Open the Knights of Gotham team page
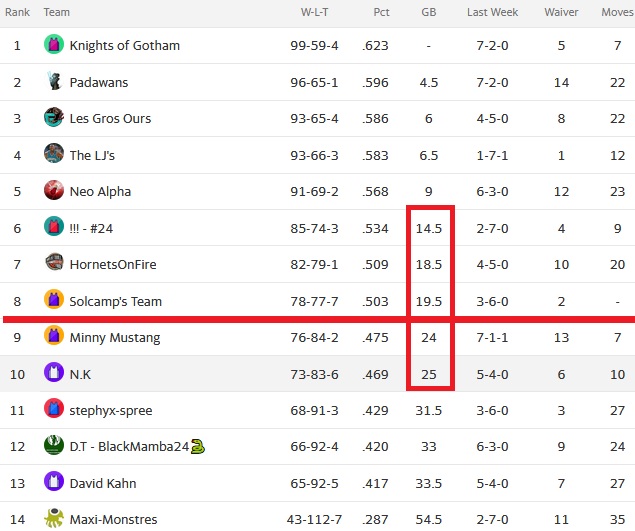 pyautogui.click(x=125, y=45)
